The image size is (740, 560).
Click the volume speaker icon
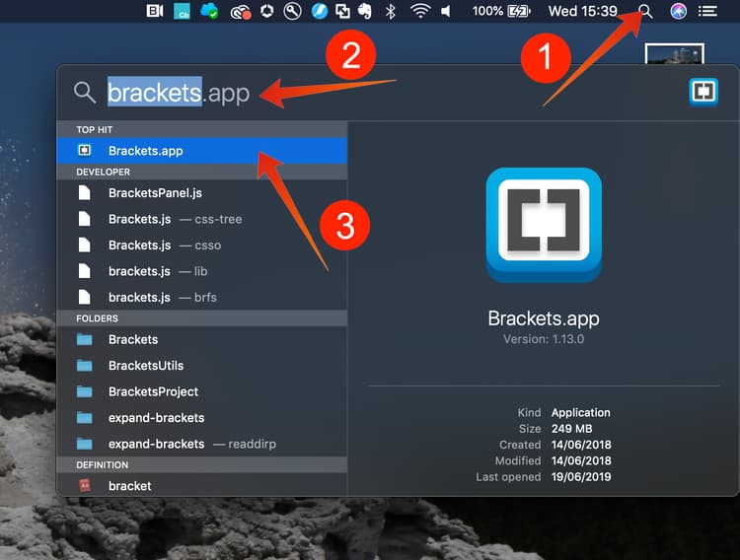click(x=446, y=11)
